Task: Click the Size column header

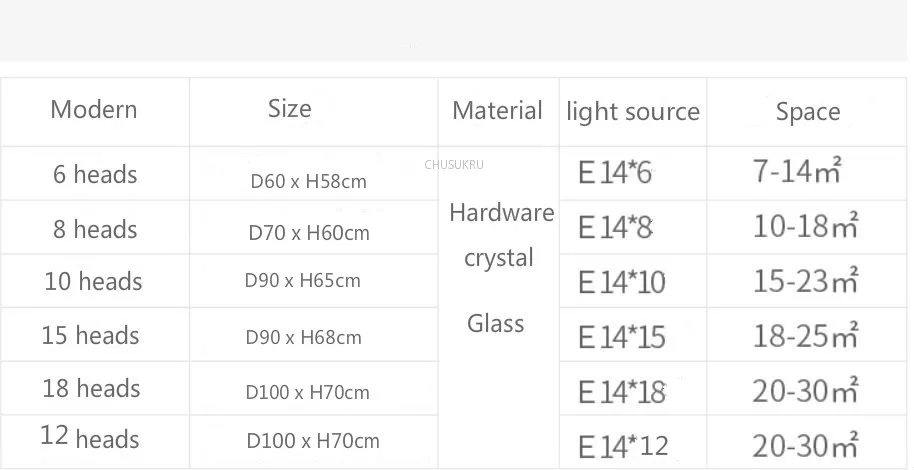Action: pyautogui.click(x=290, y=108)
